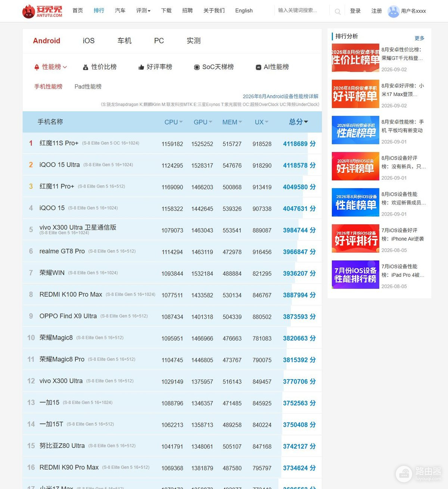This screenshot has height=489, width=448.
Task: Click the 好评率榜 thumbs-up icon
Action: point(141,67)
